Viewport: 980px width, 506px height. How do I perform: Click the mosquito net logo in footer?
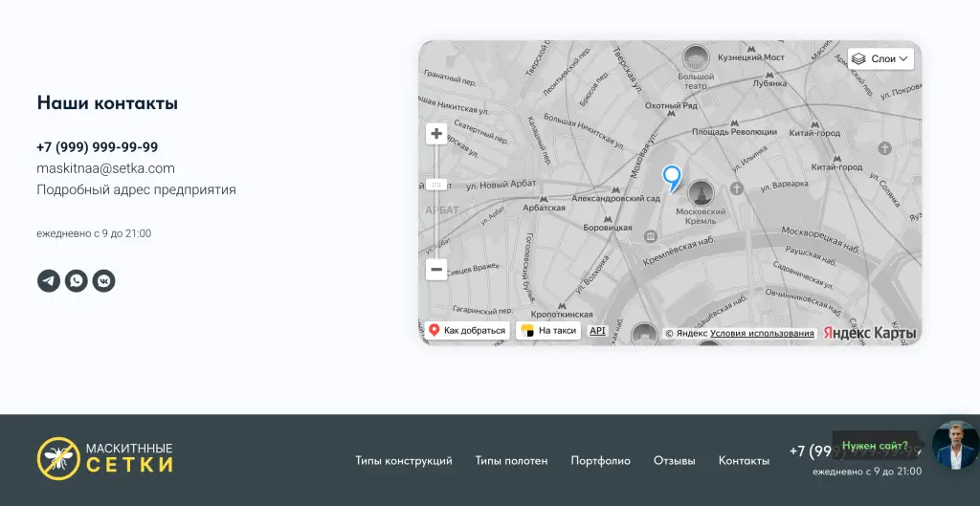point(58,458)
